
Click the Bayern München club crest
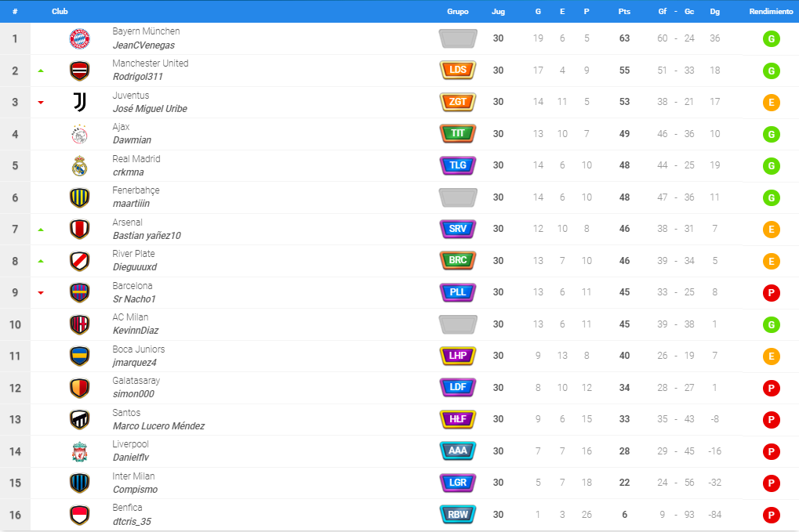coord(79,38)
